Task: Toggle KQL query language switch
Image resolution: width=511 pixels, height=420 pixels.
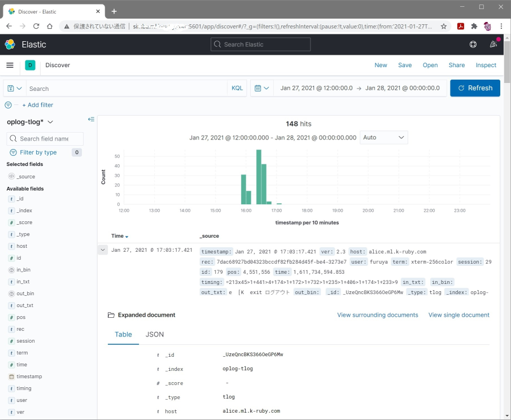Action: (x=237, y=88)
